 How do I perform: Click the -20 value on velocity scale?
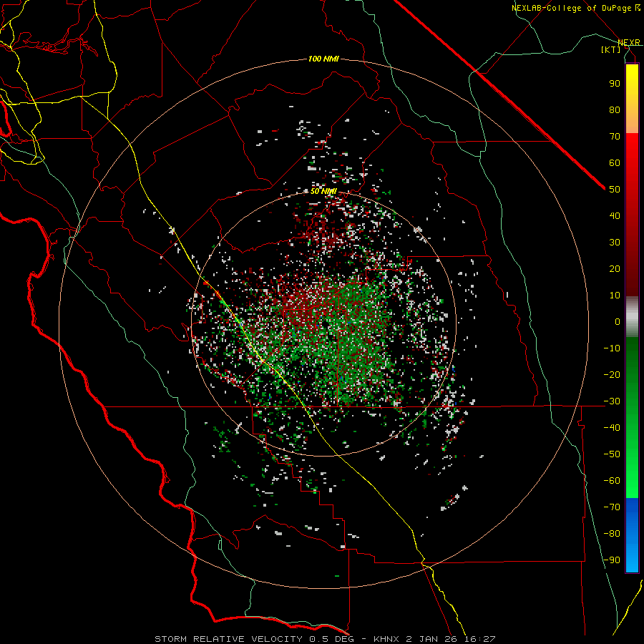[x=612, y=375]
